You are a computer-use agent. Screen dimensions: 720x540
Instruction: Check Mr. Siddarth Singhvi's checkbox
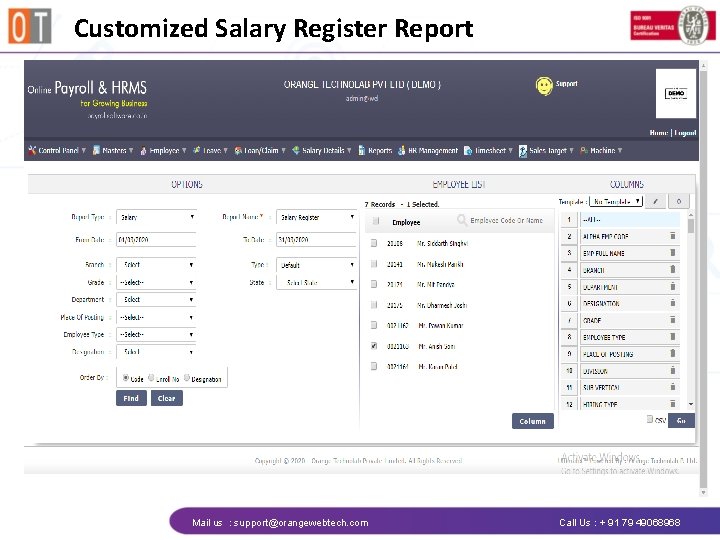[x=374, y=243]
